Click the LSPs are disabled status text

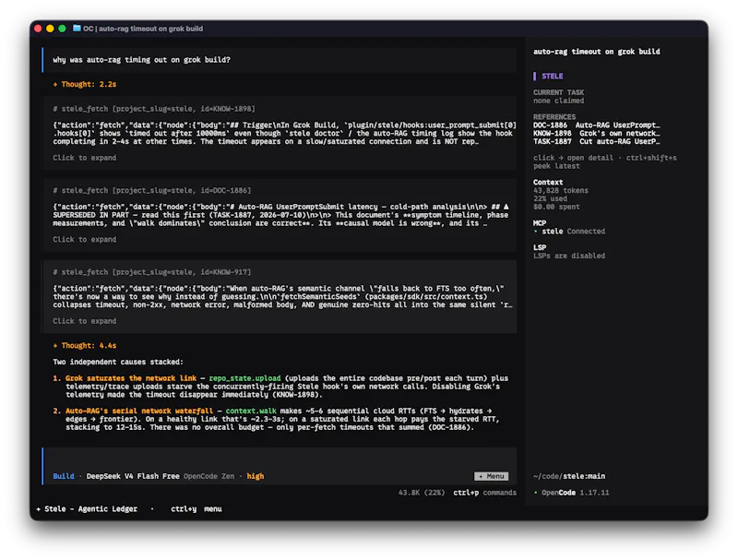[x=569, y=256]
